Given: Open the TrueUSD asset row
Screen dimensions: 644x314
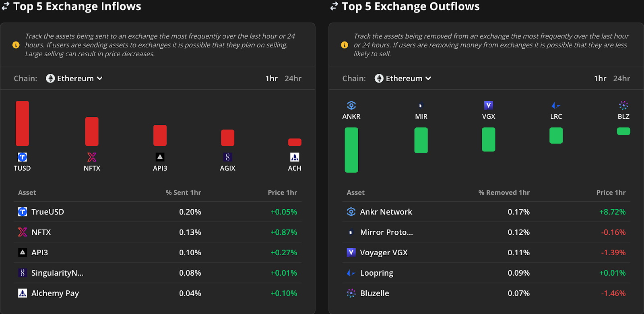Looking at the screenshot, I should (158, 212).
